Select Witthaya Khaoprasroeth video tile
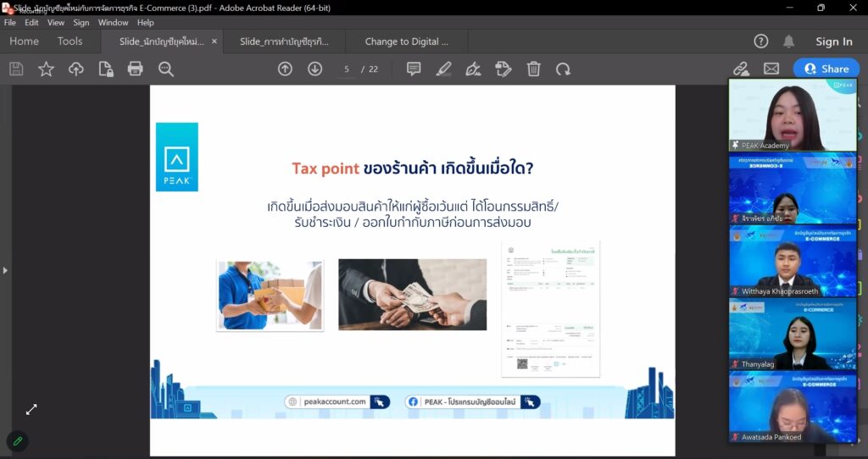The height and width of the screenshot is (459, 868). 793,261
